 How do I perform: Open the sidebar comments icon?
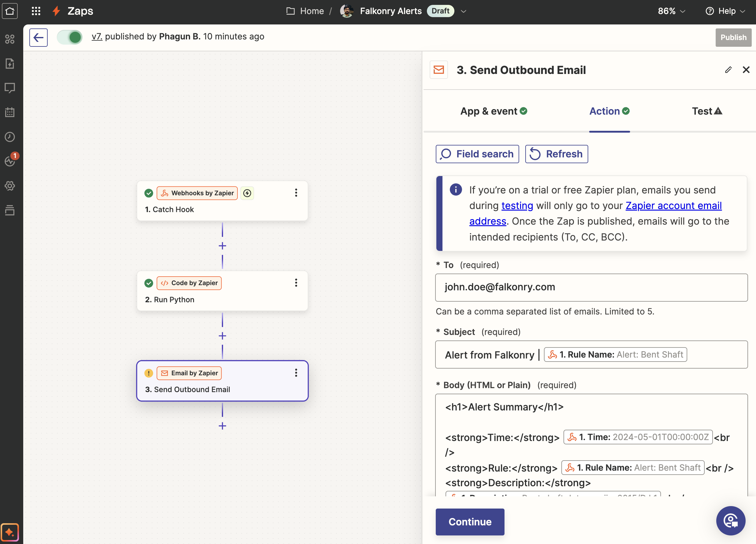pos(10,88)
